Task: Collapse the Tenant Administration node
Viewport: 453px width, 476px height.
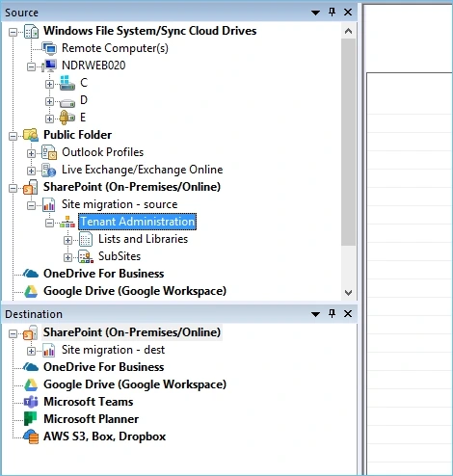Action: [49, 223]
